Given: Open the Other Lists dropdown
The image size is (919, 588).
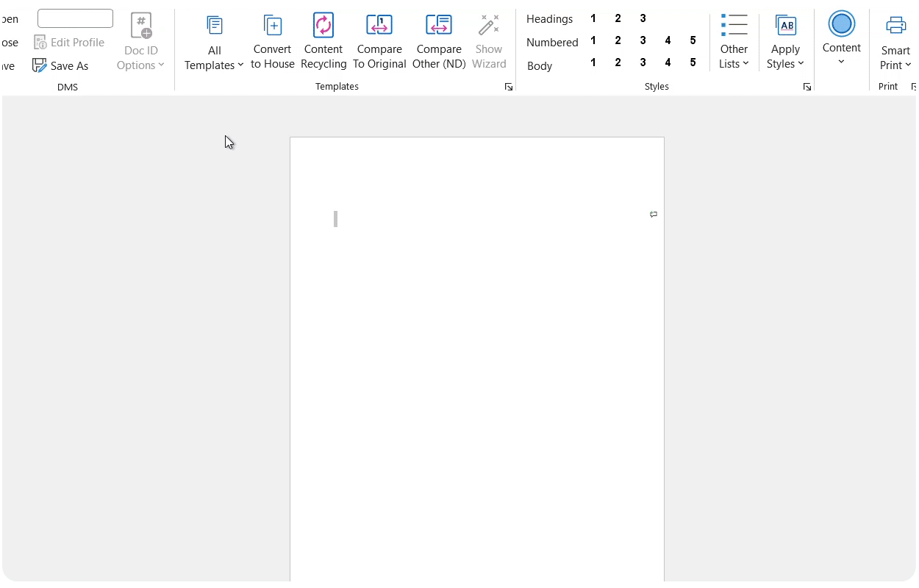Looking at the screenshot, I should [x=734, y=42].
